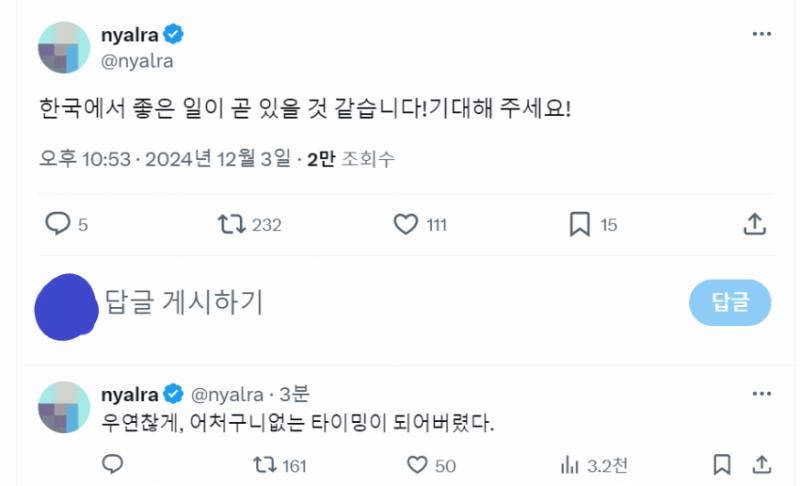
Task: Share the main tweet via share icon
Action: [x=756, y=224]
